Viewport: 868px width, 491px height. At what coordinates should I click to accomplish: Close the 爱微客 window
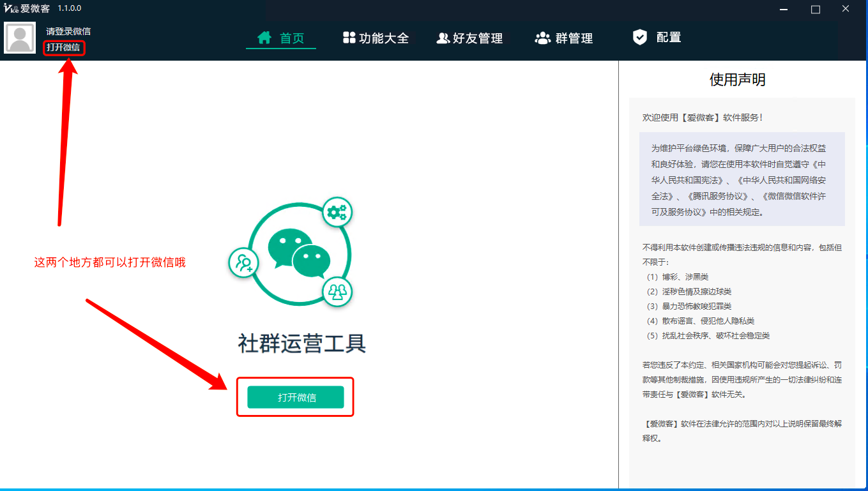tap(846, 9)
